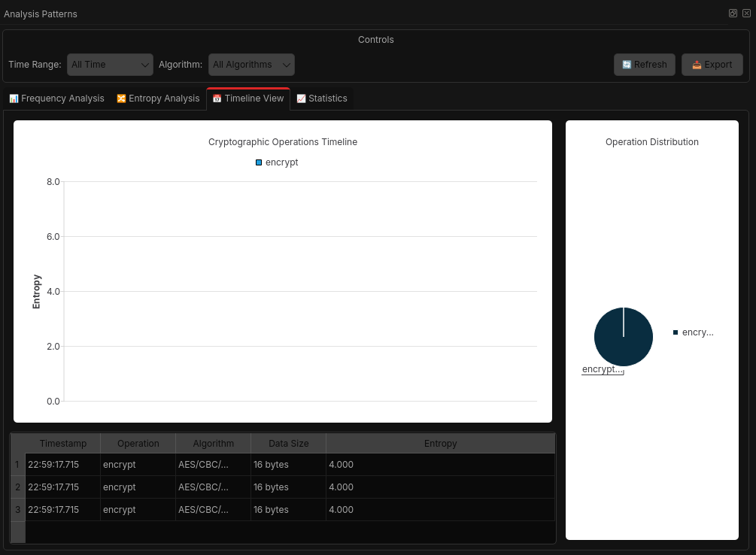Click the bar-chart icon on Frequency Analysis tab
Image resolution: width=756 pixels, height=555 pixels.
tap(14, 98)
